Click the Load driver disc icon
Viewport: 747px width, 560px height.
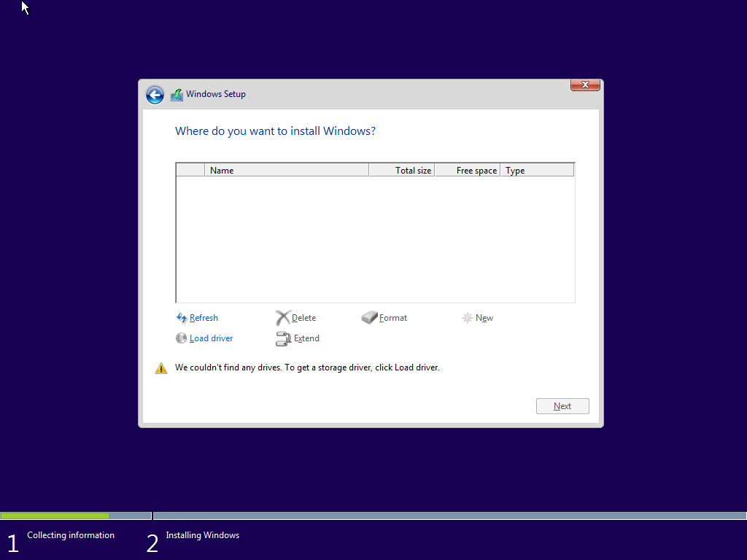pos(182,338)
